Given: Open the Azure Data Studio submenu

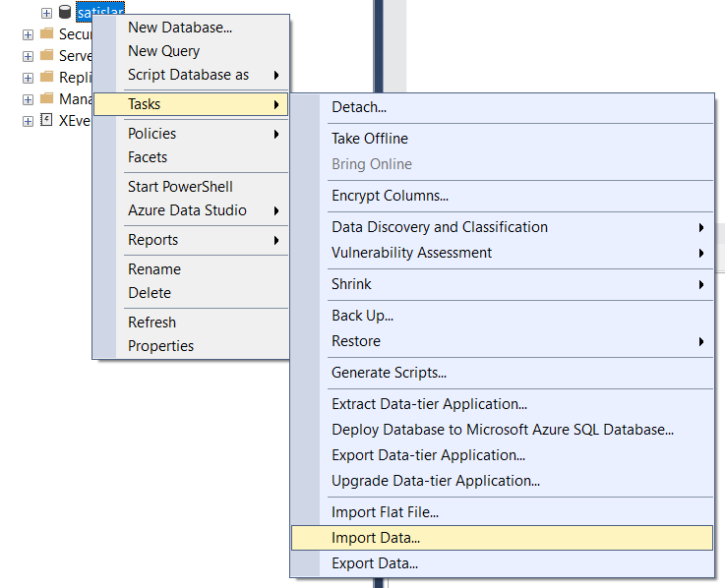Looking at the screenshot, I should click(x=191, y=210).
